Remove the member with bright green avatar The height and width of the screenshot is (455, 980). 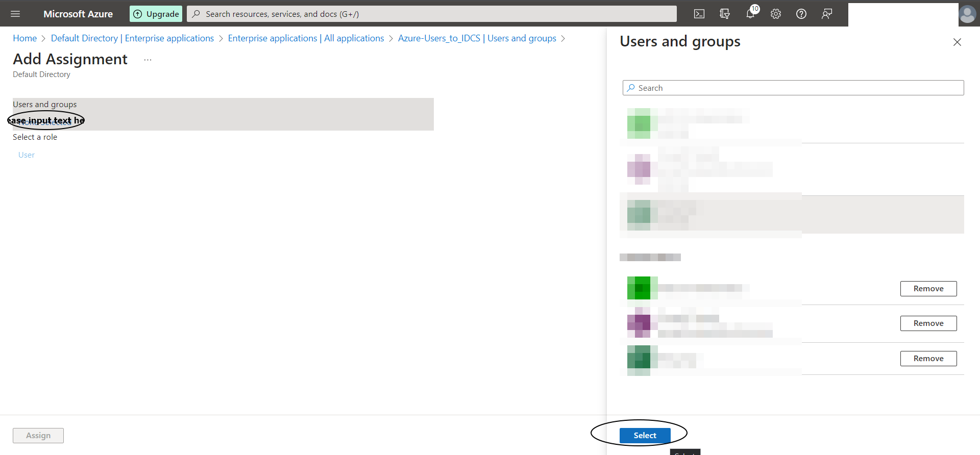[928, 289]
